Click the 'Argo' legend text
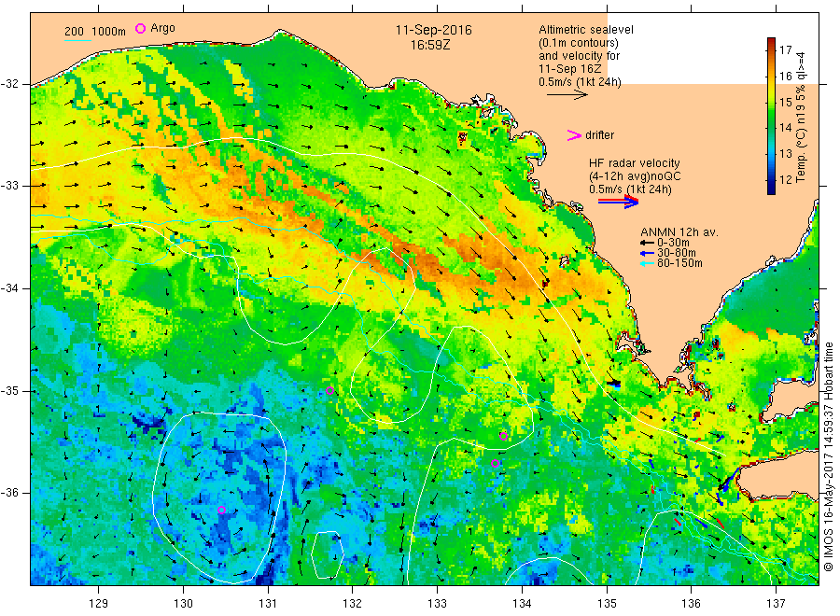This screenshot has width=840, height=616. 162,28
